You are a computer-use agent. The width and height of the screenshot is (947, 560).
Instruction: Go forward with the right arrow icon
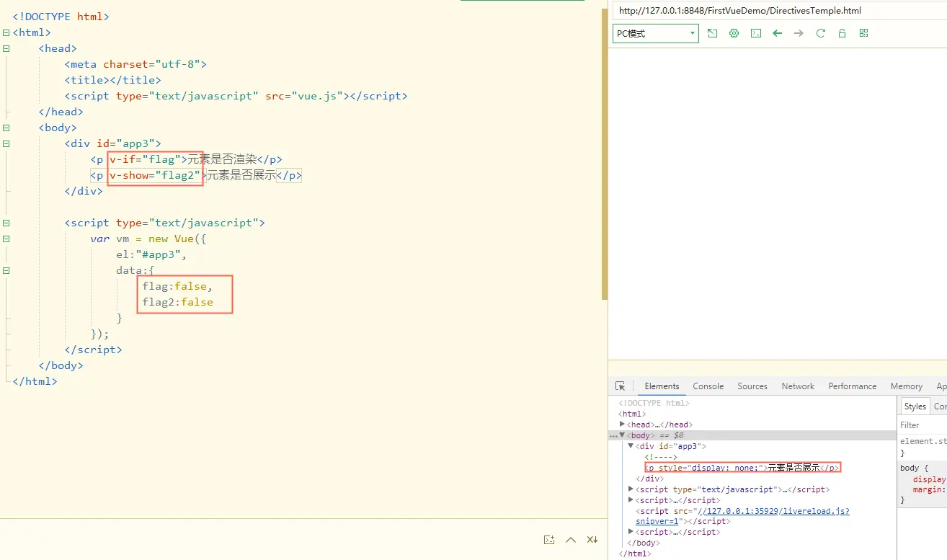point(799,33)
